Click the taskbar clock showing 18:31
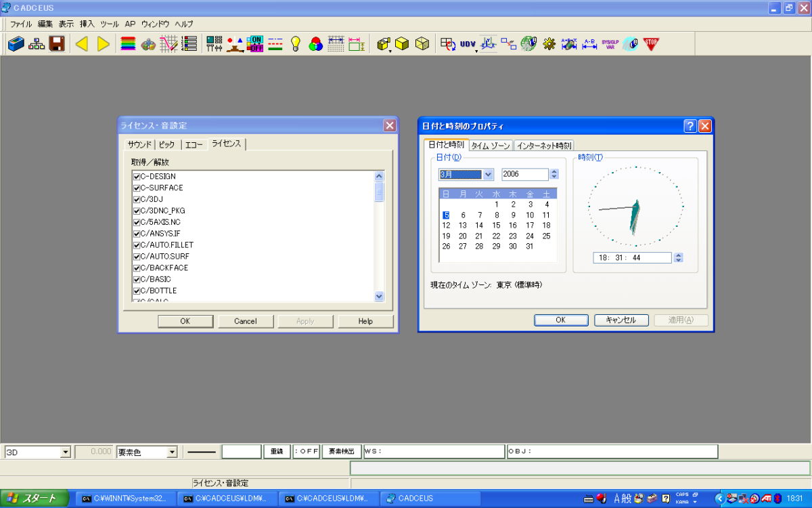This screenshot has height=508, width=812. pos(795,499)
